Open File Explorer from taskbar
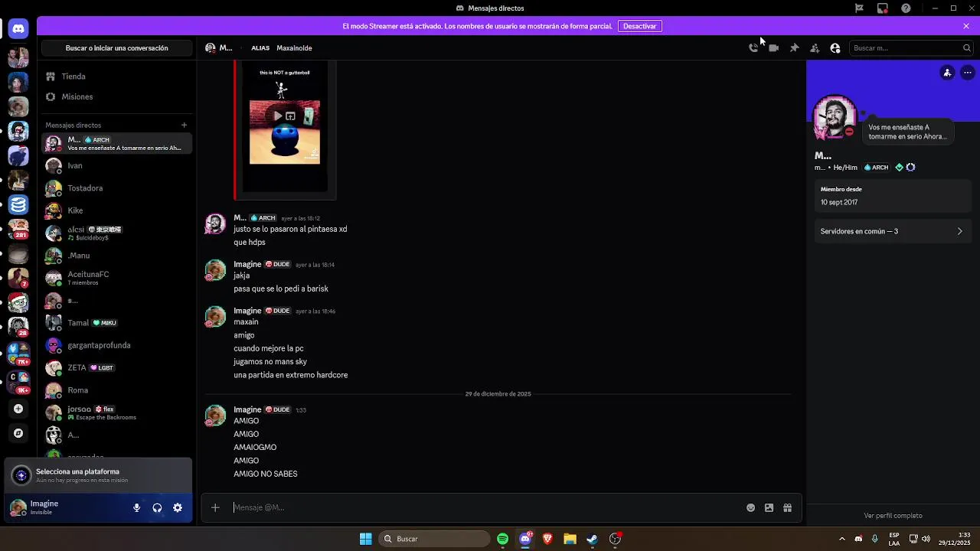Image resolution: width=980 pixels, height=551 pixels. 570,539
